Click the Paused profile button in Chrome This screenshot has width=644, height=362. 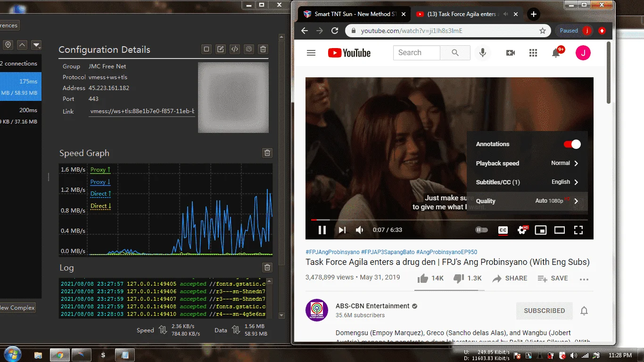point(574,31)
